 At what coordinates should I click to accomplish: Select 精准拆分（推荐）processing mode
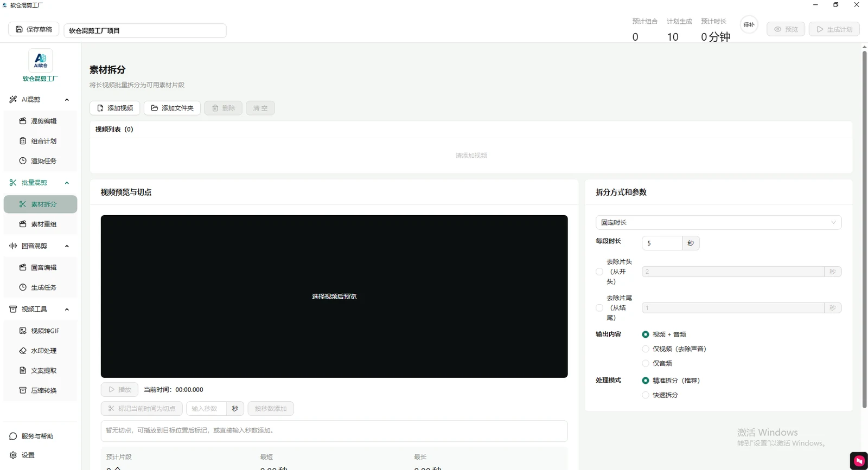646,381
